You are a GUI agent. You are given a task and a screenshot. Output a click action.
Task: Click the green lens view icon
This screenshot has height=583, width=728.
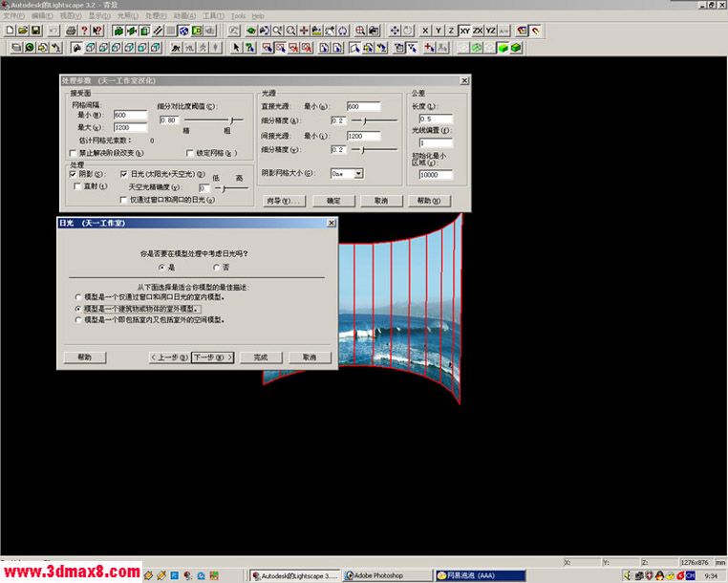point(251,31)
